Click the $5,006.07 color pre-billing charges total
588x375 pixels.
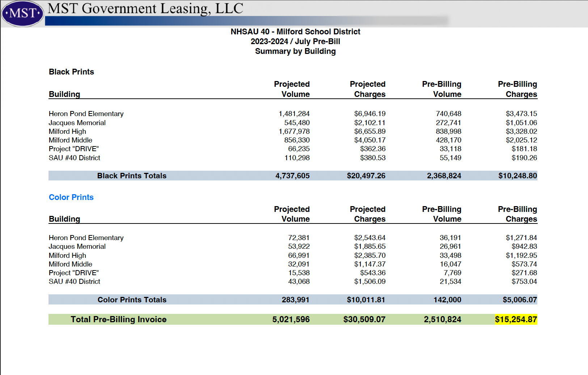[x=520, y=300]
